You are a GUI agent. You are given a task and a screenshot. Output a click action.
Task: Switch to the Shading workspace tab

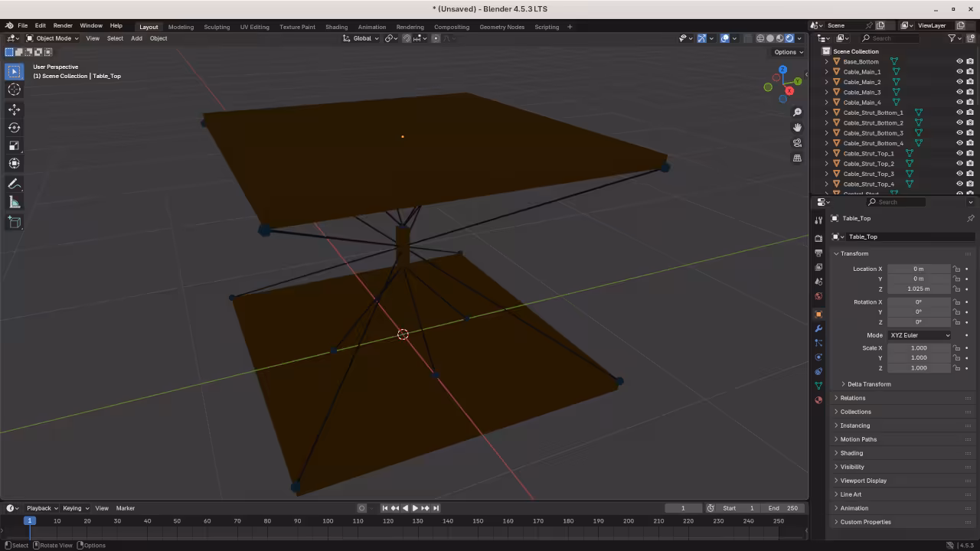[x=336, y=27]
